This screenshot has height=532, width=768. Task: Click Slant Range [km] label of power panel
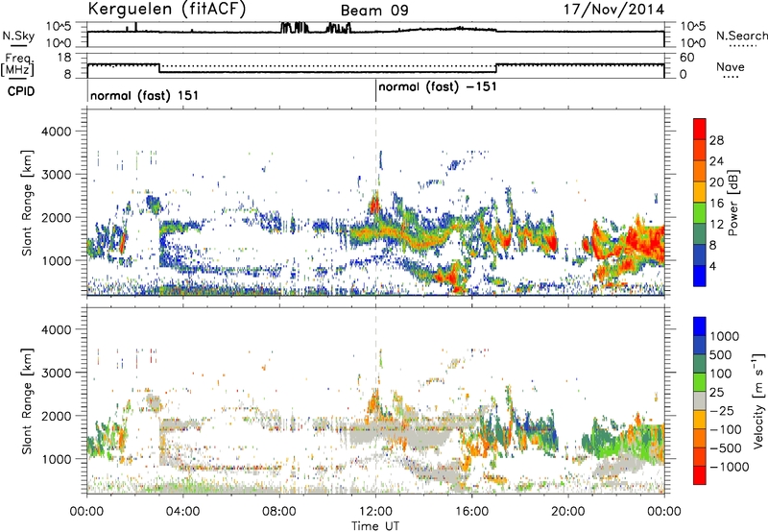click(27, 203)
